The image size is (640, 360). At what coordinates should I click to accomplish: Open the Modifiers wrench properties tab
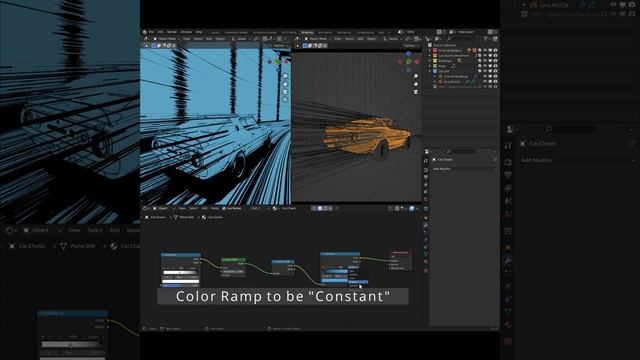point(426,224)
